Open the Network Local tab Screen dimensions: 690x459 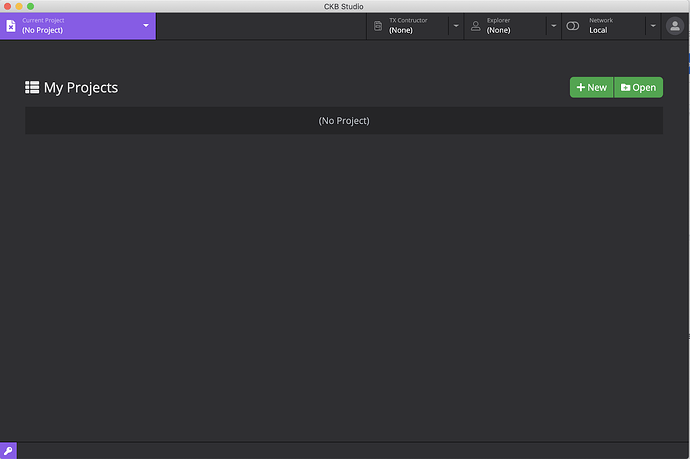pyautogui.click(x=604, y=26)
